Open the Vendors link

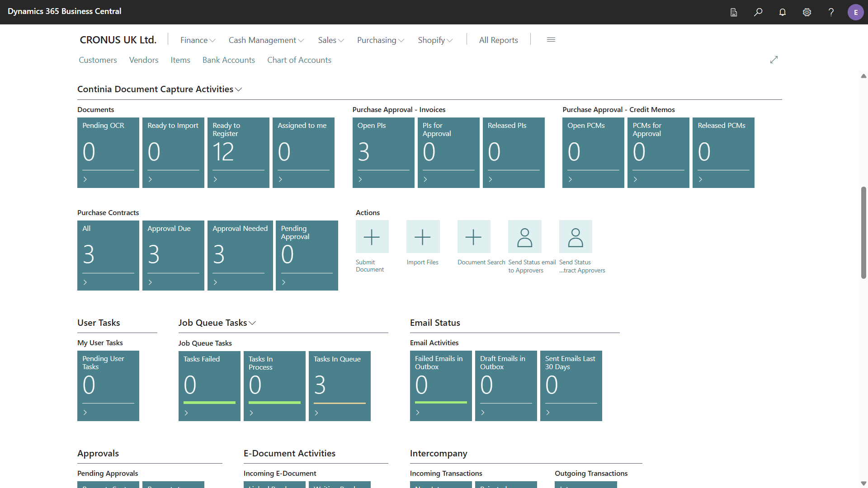click(143, 60)
